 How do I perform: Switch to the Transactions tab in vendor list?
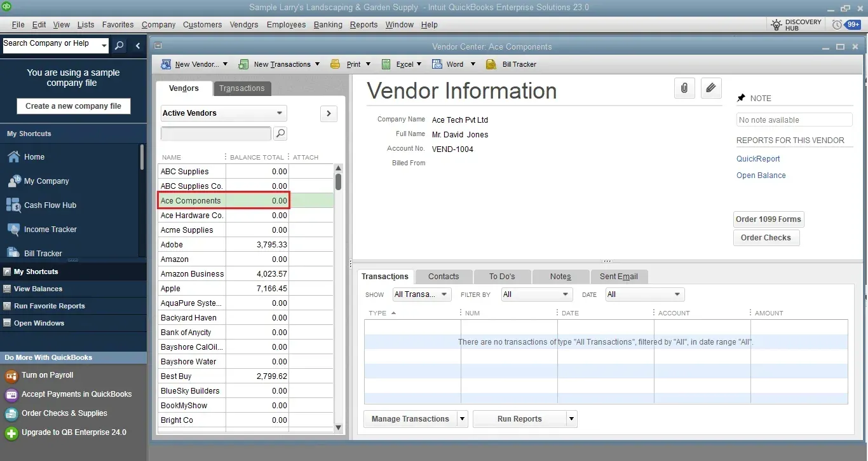[242, 88]
